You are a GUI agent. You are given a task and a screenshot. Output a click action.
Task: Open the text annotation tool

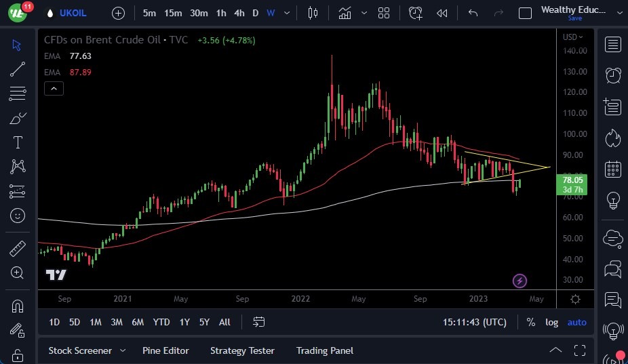coord(18,142)
